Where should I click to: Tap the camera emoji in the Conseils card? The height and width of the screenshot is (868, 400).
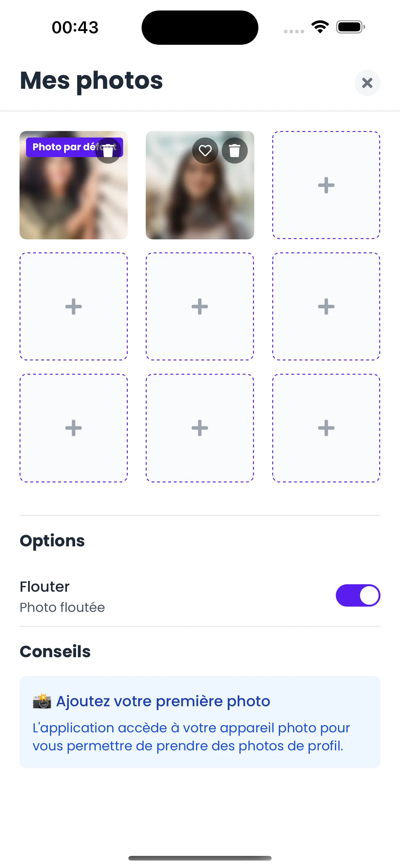pyautogui.click(x=42, y=701)
